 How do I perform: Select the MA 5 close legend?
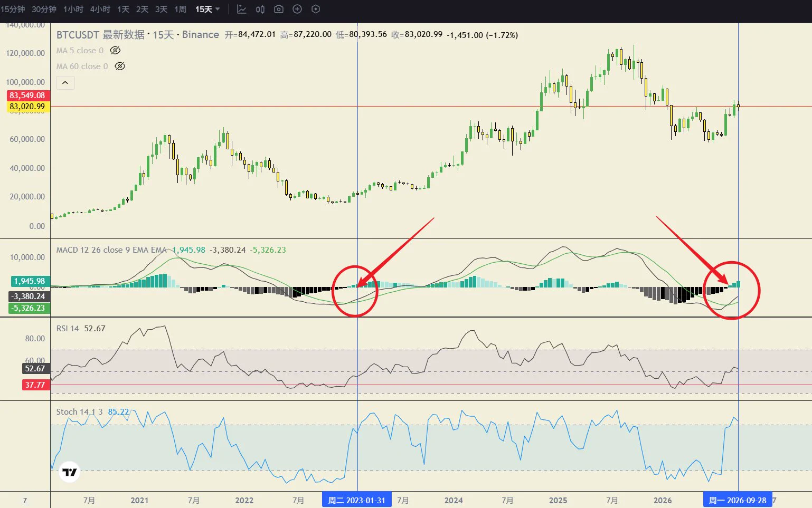[x=80, y=51]
